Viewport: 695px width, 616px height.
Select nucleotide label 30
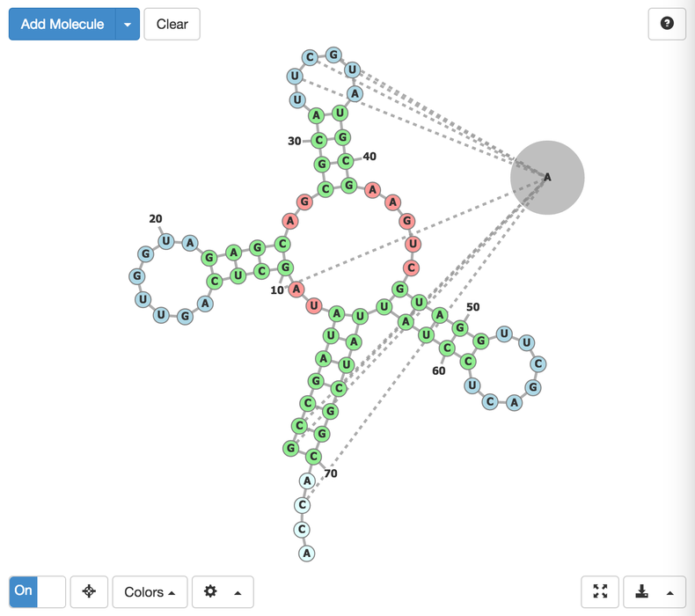coord(295,141)
